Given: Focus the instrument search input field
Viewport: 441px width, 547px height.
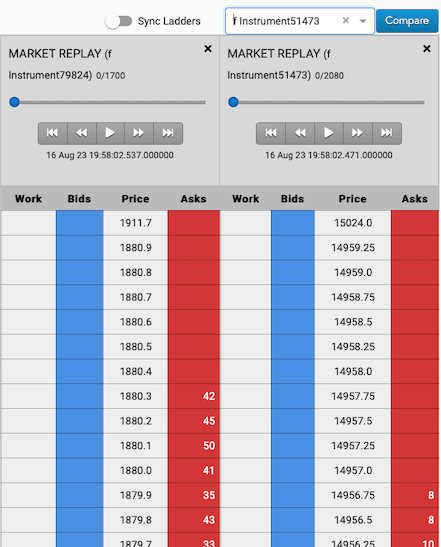Looking at the screenshot, I should click(286, 21).
